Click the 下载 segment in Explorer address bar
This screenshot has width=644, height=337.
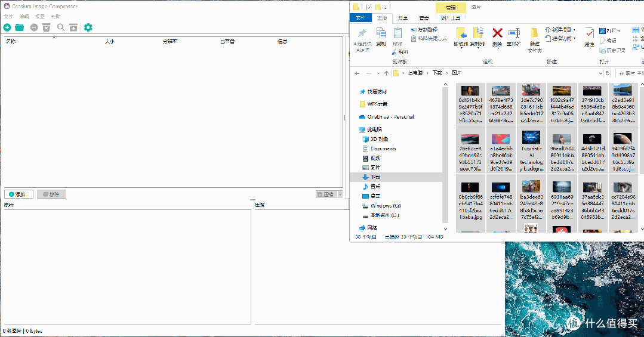(437, 73)
